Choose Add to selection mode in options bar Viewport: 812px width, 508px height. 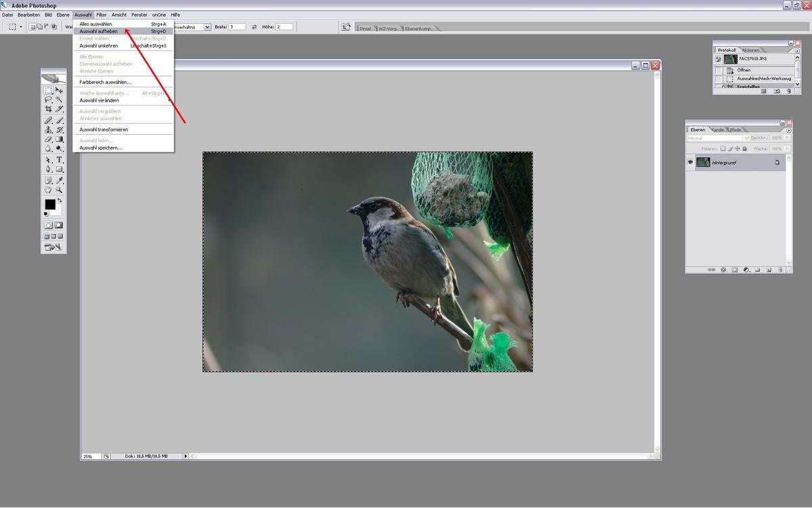[x=40, y=27]
